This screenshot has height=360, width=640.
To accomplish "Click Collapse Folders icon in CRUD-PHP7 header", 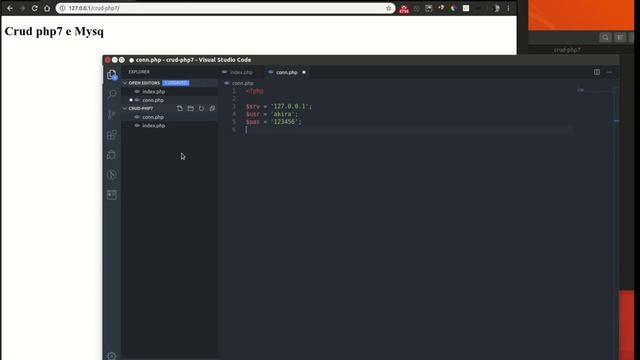I will pyautogui.click(x=212, y=108).
